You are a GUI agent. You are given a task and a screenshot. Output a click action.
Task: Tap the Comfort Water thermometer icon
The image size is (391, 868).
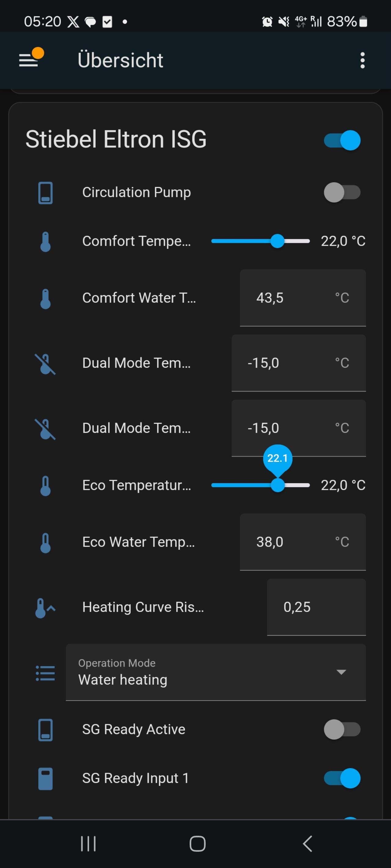[45, 298]
